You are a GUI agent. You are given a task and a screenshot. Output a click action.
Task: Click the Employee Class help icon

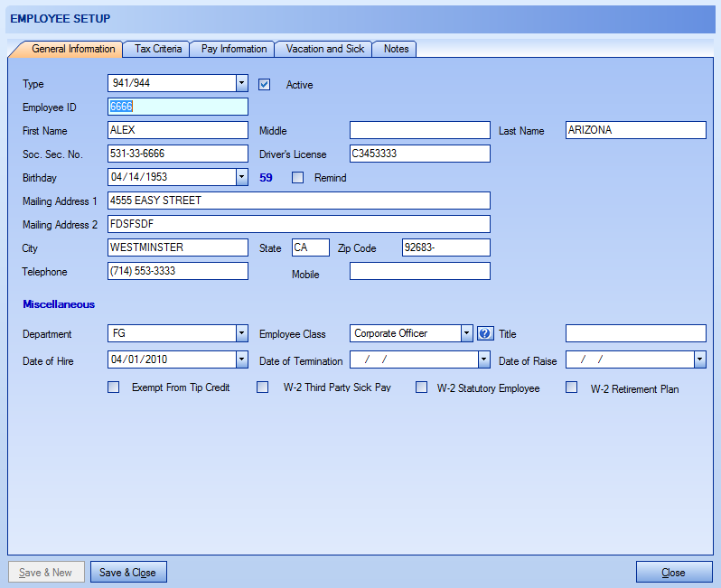[485, 333]
